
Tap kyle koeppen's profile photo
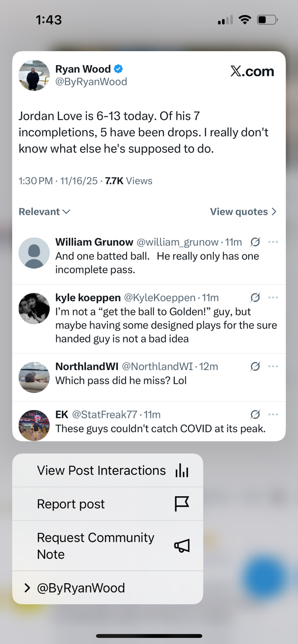(x=34, y=308)
